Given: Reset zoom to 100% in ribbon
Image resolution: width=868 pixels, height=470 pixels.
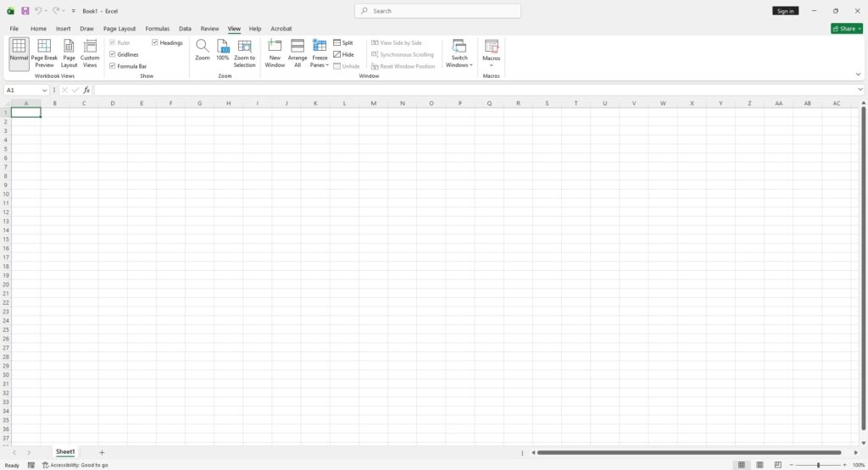Looking at the screenshot, I should pos(223,50).
